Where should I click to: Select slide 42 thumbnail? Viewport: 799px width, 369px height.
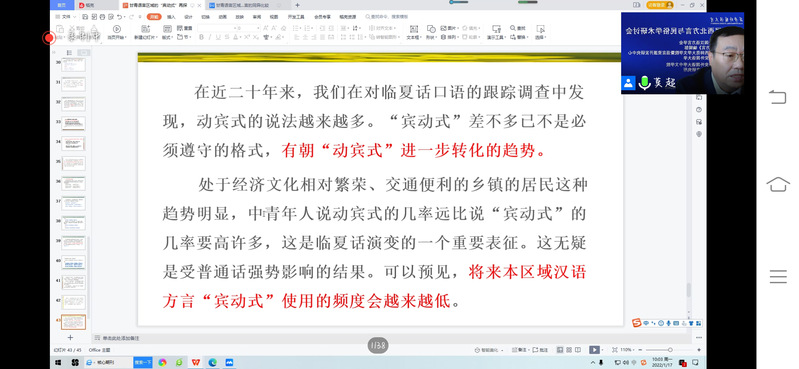(x=73, y=302)
